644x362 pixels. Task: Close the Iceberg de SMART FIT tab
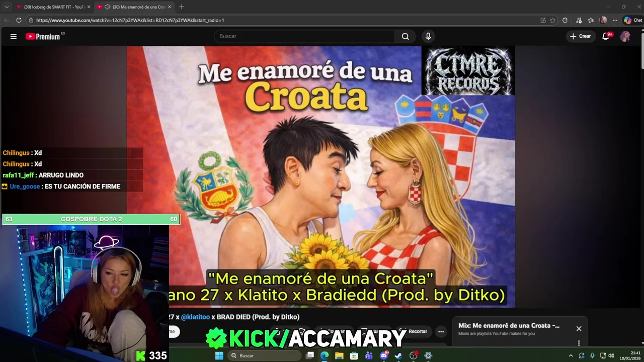pyautogui.click(x=89, y=7)
